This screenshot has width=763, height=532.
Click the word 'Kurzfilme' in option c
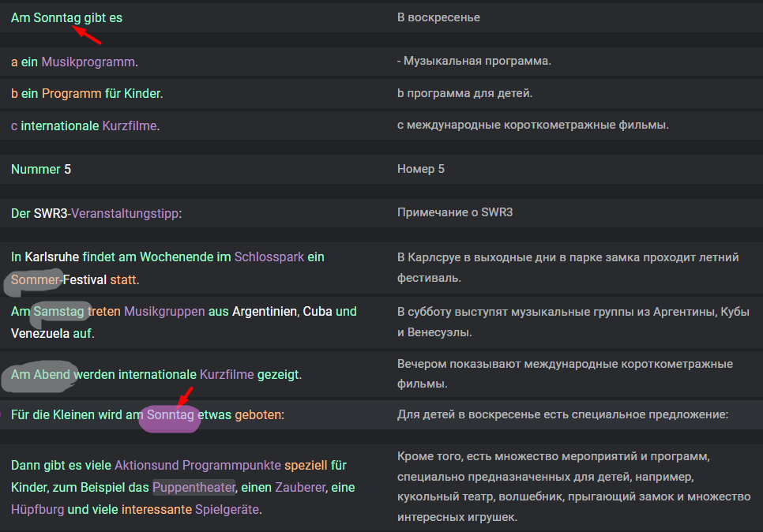pyautogui.click(x=130, y=126)
